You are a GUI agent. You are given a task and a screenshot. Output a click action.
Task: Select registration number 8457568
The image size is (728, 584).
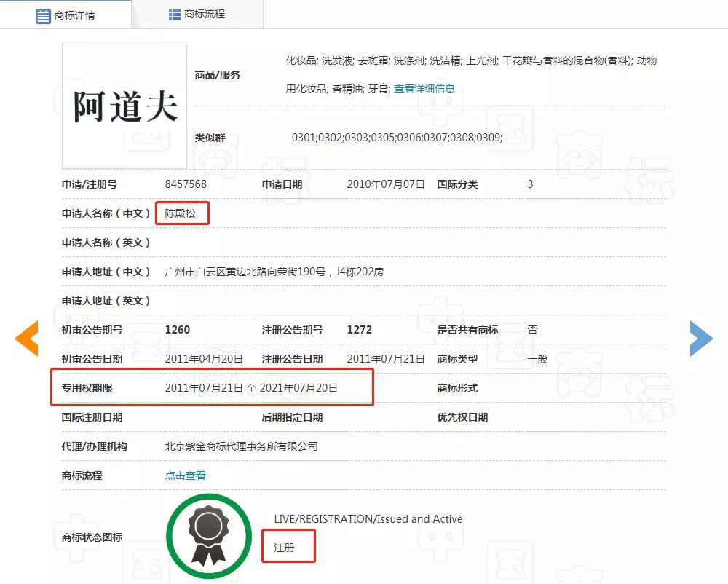coord(186,184)
